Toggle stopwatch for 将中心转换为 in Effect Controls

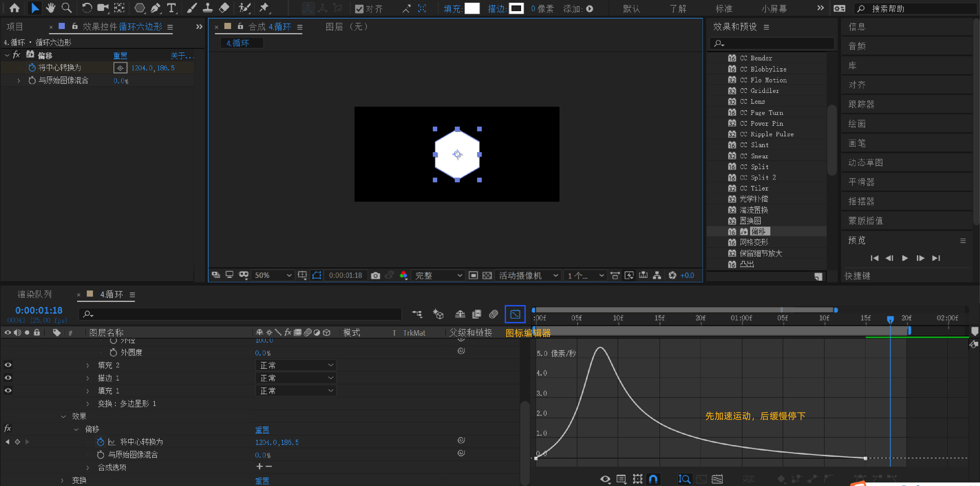click(x=32, y=68)
